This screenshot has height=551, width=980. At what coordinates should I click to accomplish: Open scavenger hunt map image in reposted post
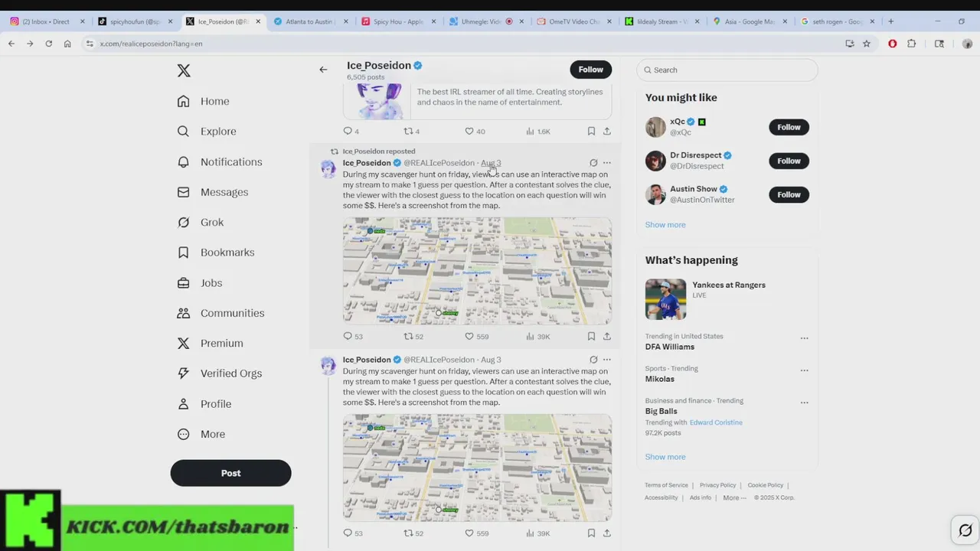pyautogui.click(x=477, y=271)
